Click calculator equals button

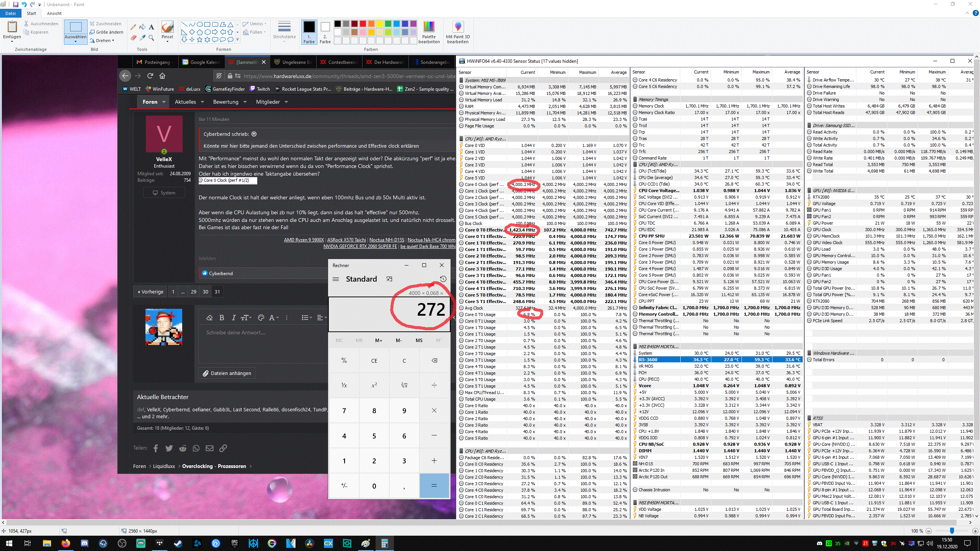pos(434,486)
